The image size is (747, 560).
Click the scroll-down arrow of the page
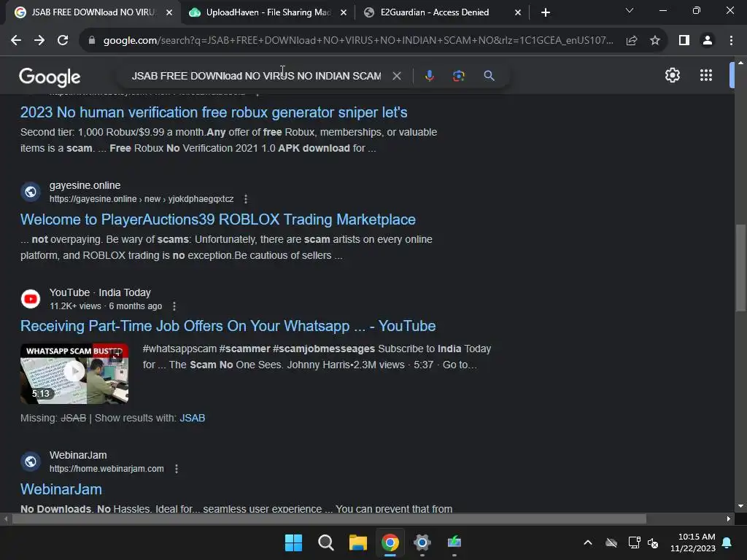[740, 507]
